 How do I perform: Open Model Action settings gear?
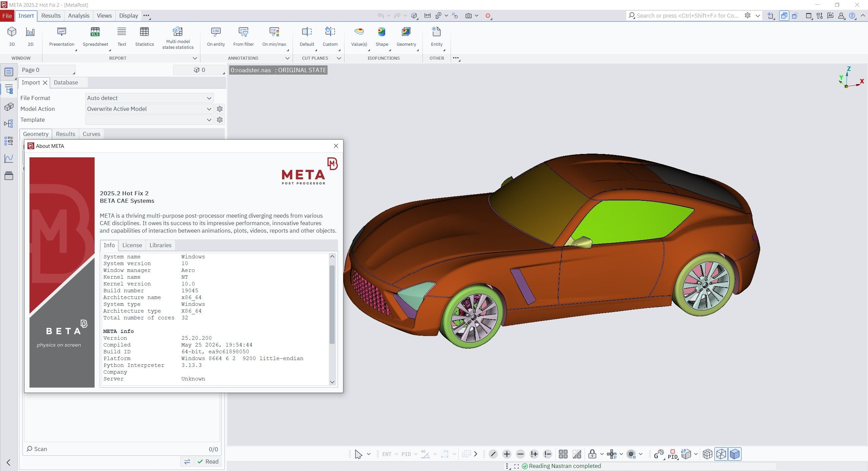coord(220,109)
